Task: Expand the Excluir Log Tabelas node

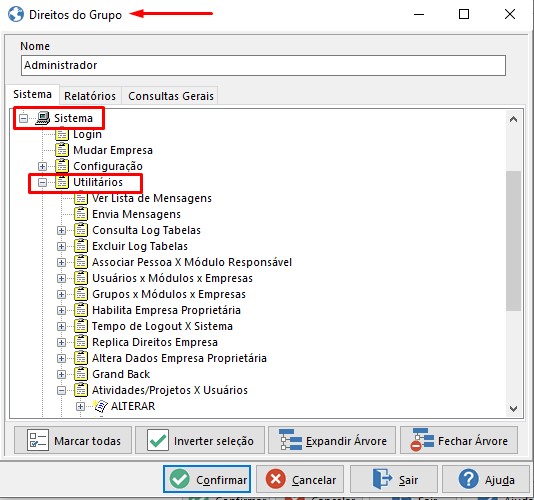Action: click(x=61, y=246)
